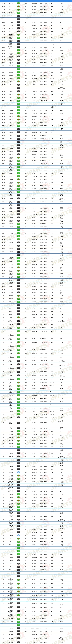Click the Marka column header
The height and width of the screenshot is (644, 72).
click(3, 1)
